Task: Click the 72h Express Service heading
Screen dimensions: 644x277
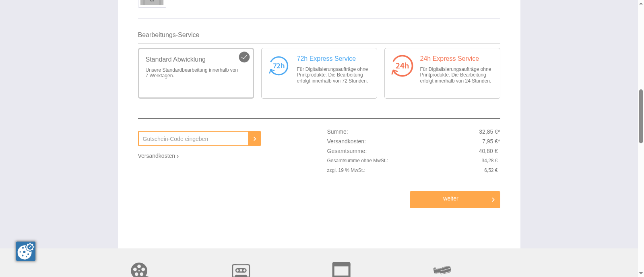Action: pos(326,59)
